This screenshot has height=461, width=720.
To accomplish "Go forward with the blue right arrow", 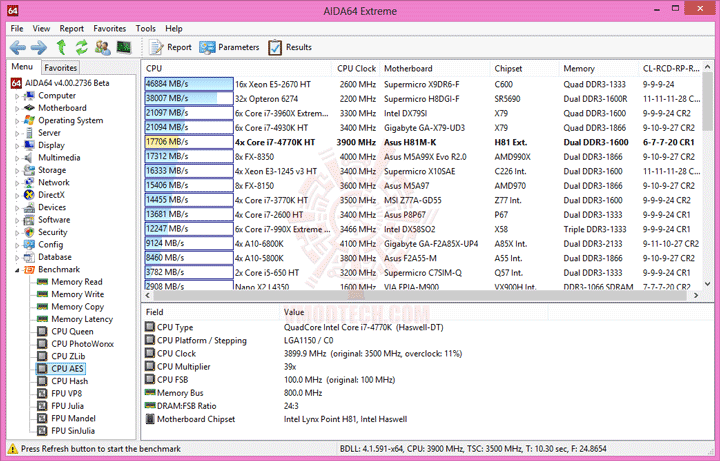I will (39, 47).
